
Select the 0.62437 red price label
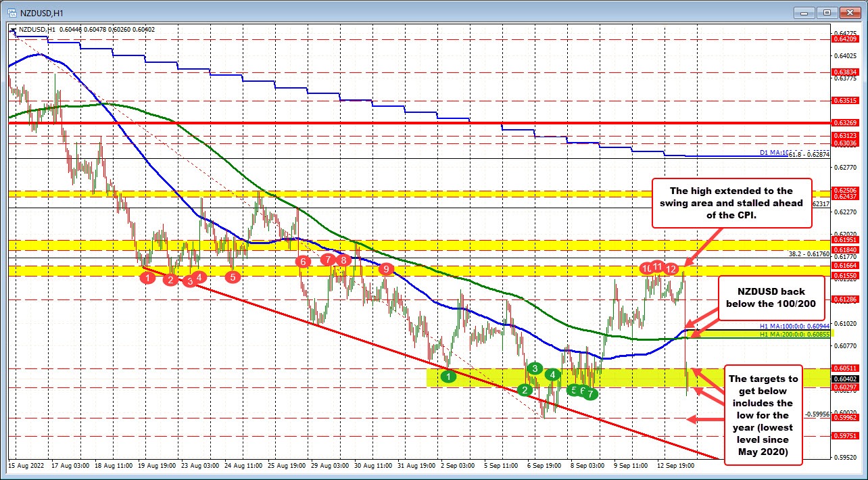tap(844, 197)
